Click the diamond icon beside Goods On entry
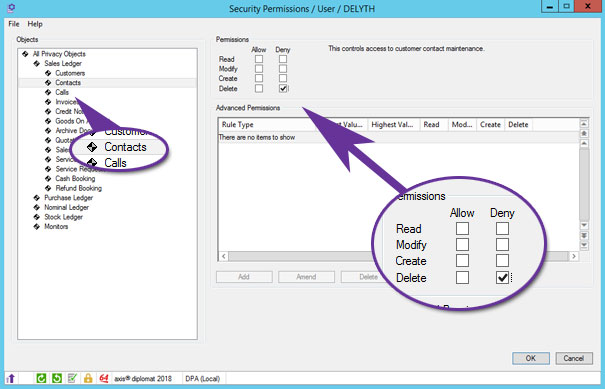This screenshot has height=389, width=605. point(48,121)
